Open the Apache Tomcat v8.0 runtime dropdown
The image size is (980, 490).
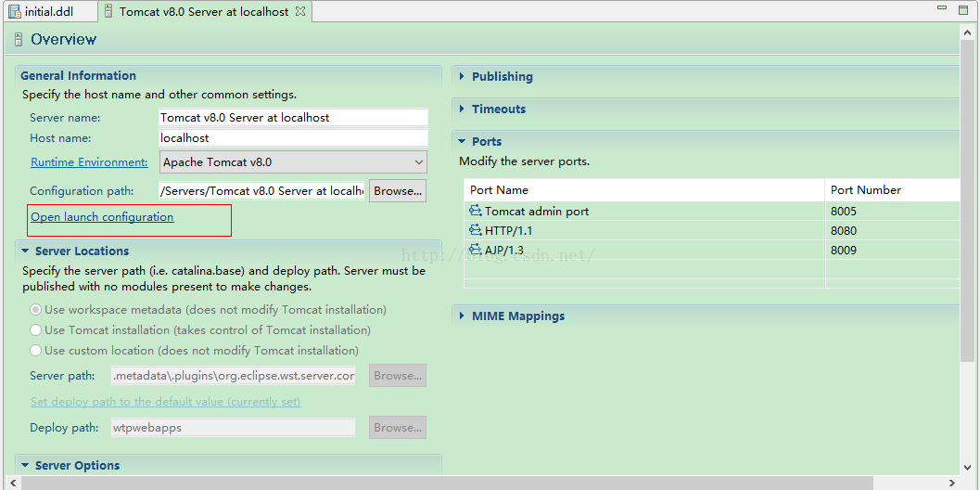click(x=293, y=162)
